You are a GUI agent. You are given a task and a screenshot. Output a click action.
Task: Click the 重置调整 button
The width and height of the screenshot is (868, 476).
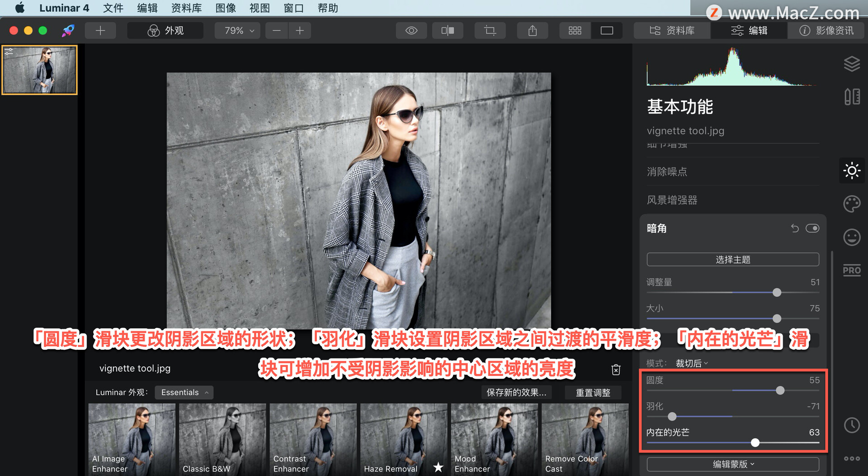pos(593,393)
